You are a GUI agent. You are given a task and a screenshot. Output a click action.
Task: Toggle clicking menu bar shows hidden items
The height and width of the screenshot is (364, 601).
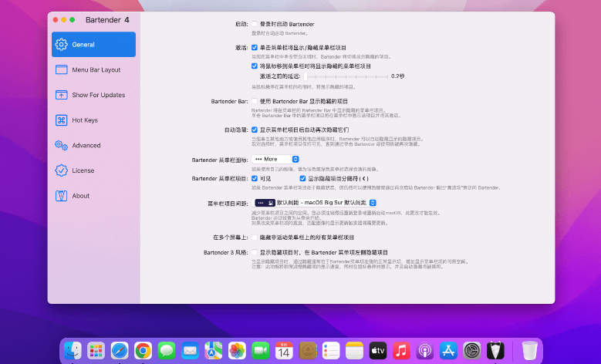[x=255, y=48]
